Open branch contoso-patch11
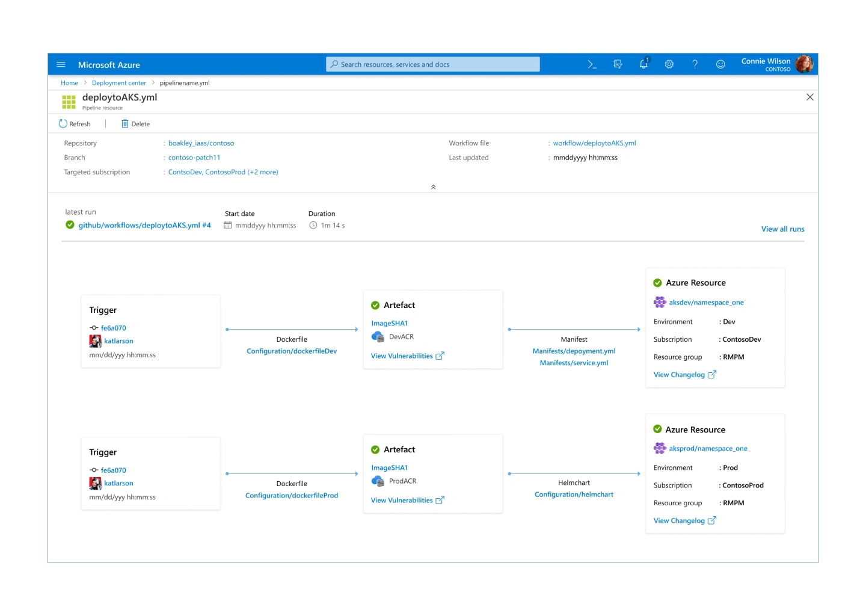This screenshot has height=616, width=866. tap(194, 158)
